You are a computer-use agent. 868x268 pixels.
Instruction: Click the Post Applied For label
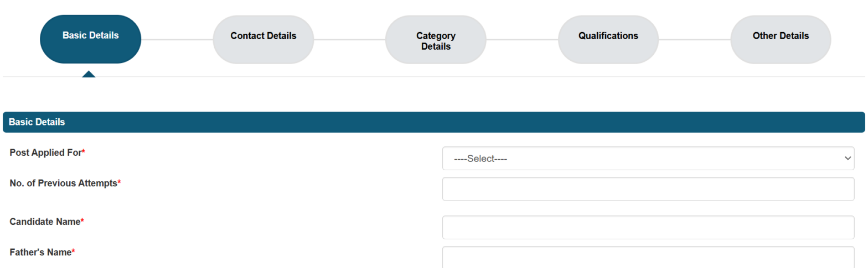[45, 153]
